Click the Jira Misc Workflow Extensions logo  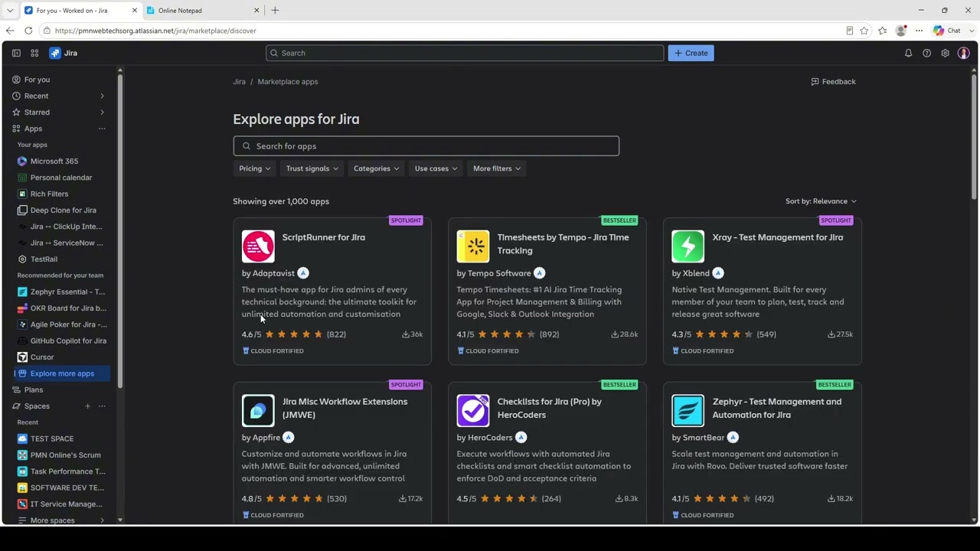click(x=258, y=410)
